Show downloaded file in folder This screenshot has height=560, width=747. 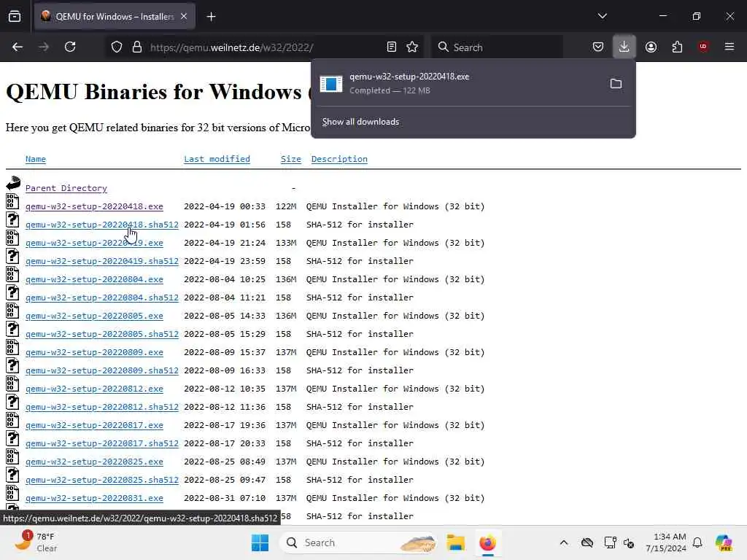616,84
